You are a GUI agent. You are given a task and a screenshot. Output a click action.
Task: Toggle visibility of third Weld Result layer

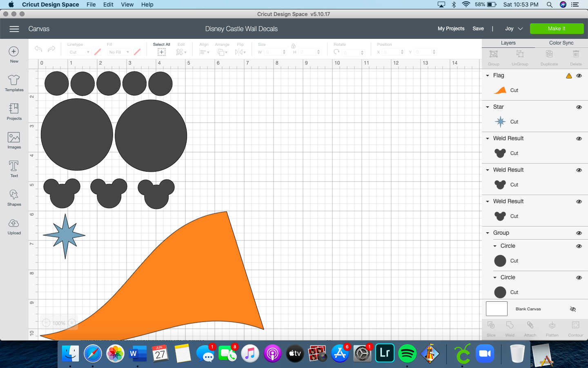point(579,202)
